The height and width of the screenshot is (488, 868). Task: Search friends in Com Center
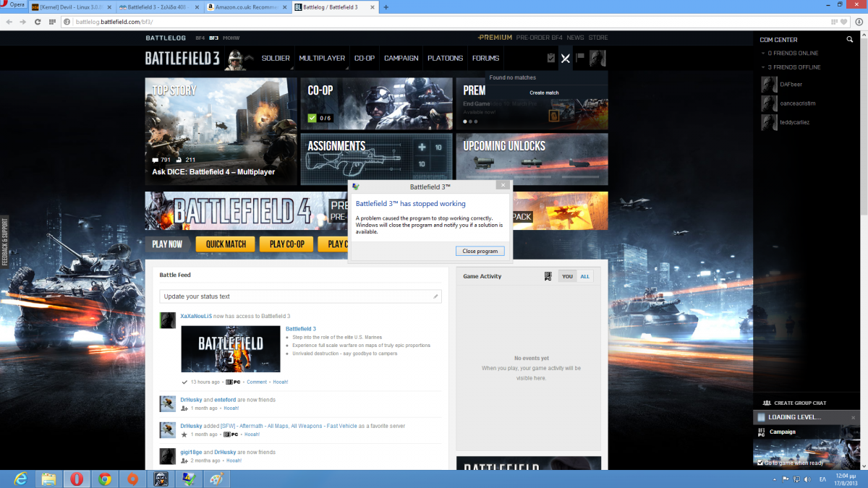point(850,40)
